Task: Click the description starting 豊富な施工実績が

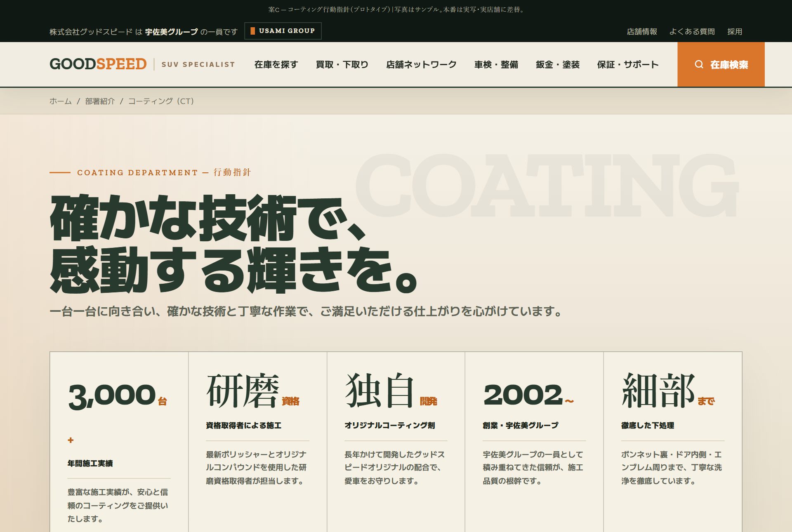Action: [x=118, y=505]
